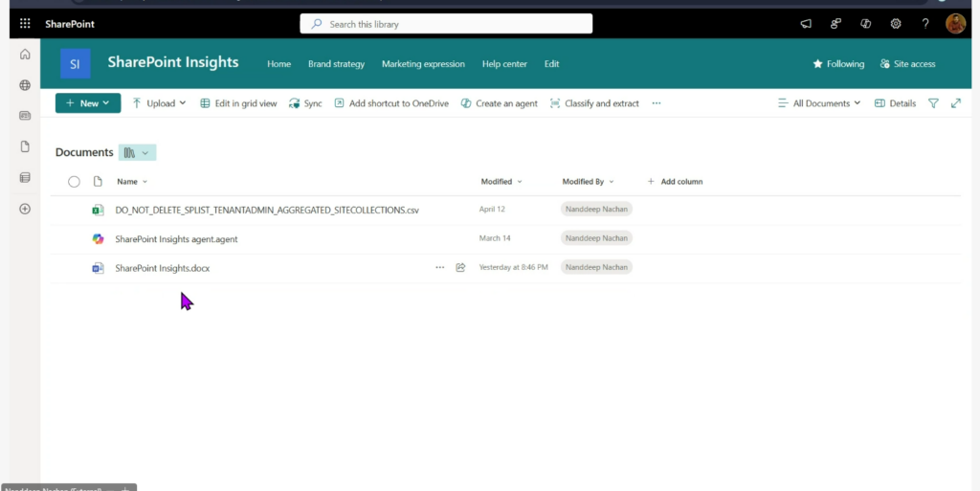Click Create an agent
This screenshot has width=980, height=491.
pyautogui.click(x=499, y=103)
